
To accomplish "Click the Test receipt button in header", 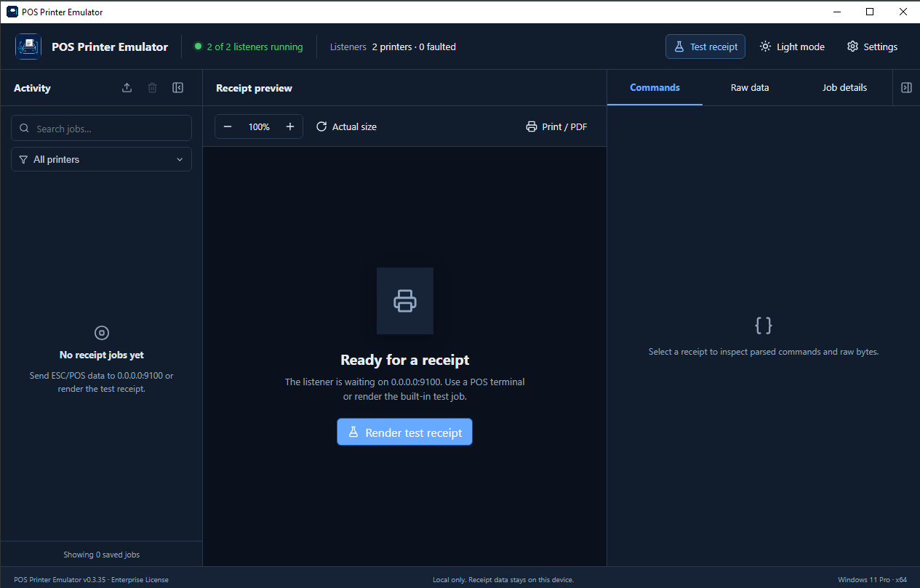I will tap(705, 47).
